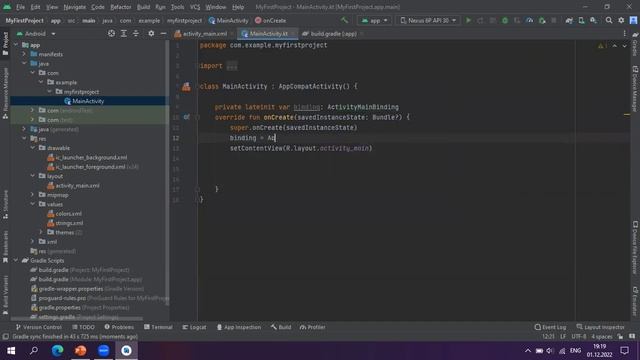
Task: Open the Build menu
Action: tap(143, 7)
